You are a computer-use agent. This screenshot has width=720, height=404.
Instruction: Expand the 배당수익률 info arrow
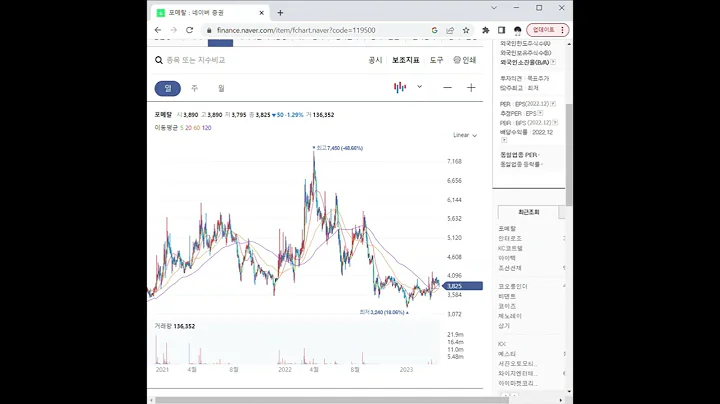504,140
